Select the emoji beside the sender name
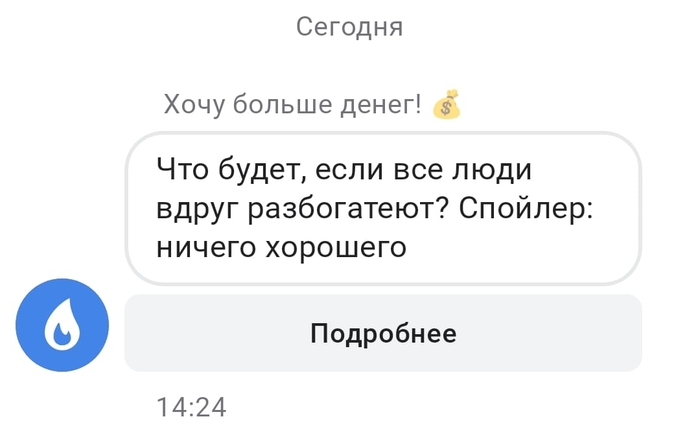The width and height of the screenshot is (700, 443). [447, 104]
